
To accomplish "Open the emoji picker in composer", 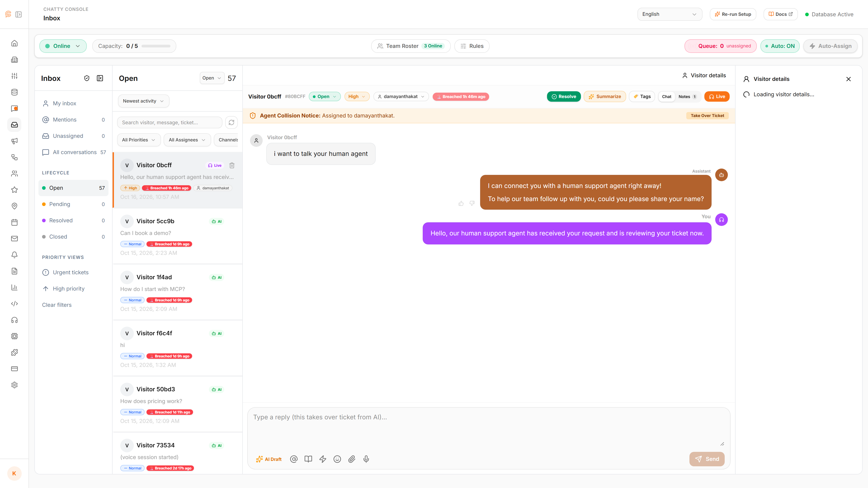I will coord(337,459).
